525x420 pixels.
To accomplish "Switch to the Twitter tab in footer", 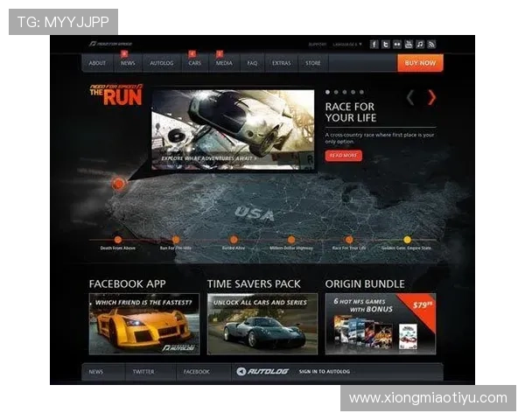I will 143,372.
